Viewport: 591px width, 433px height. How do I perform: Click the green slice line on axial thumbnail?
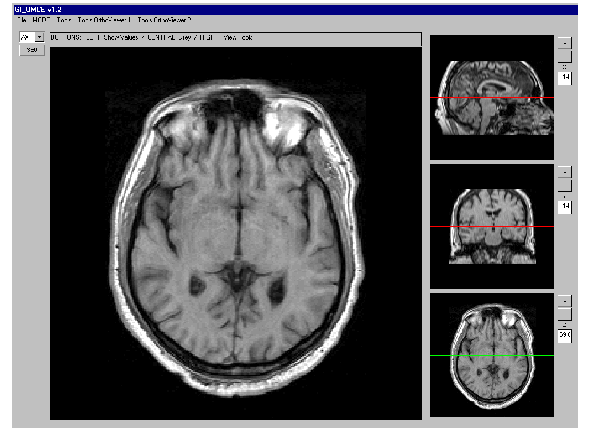click(492, 355)
